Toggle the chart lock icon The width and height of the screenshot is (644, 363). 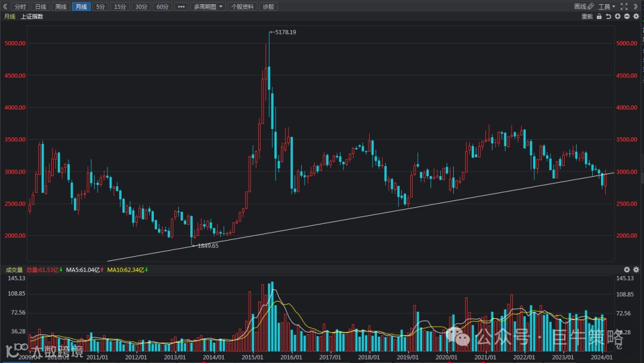point(599,17)
